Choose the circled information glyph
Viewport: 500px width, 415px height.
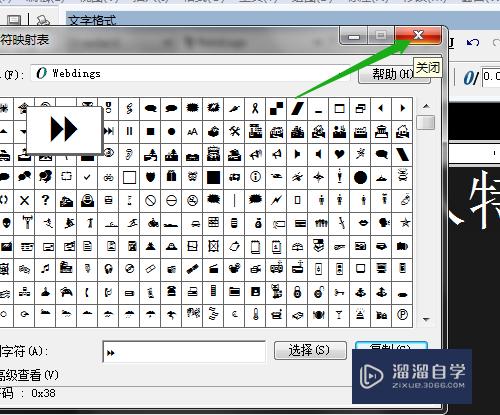(255, 177)
